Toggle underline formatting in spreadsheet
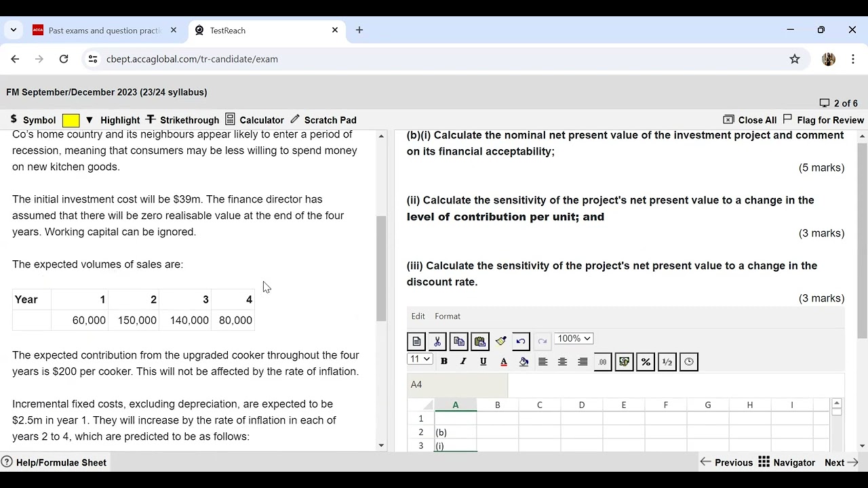This screenshot has width=868, height=488. tap(483, 362)
